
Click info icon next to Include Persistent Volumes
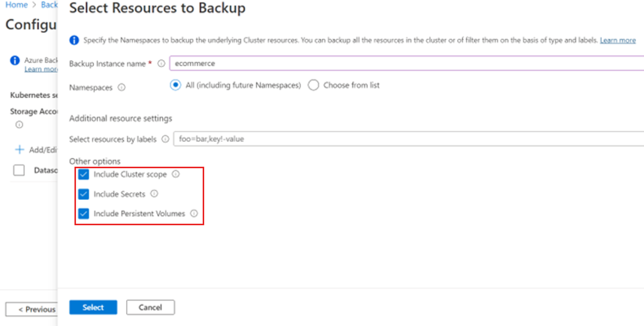click(x=194, y=213)
